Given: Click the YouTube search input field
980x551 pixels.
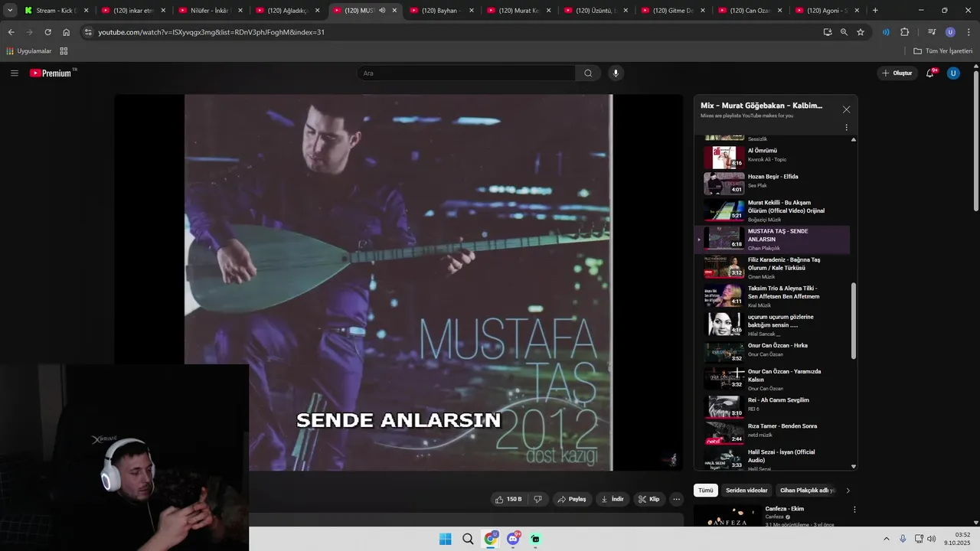Looking at the screenshot, I should [x=465, y=73].
